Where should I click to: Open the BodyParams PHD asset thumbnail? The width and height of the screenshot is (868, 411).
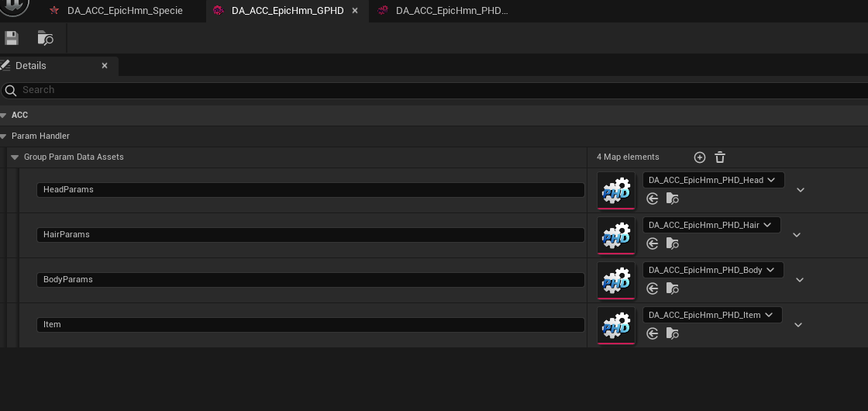click(616, 280)
